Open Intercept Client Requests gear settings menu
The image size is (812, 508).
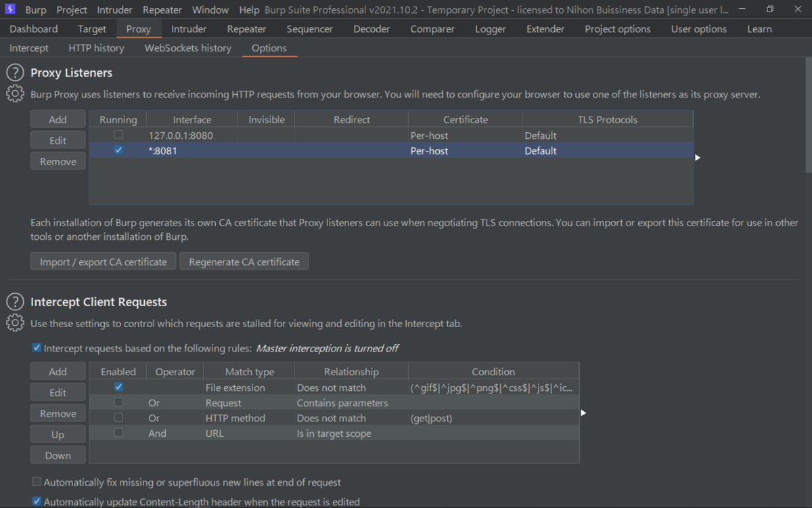pyautogui.click(x=15, y=323)
